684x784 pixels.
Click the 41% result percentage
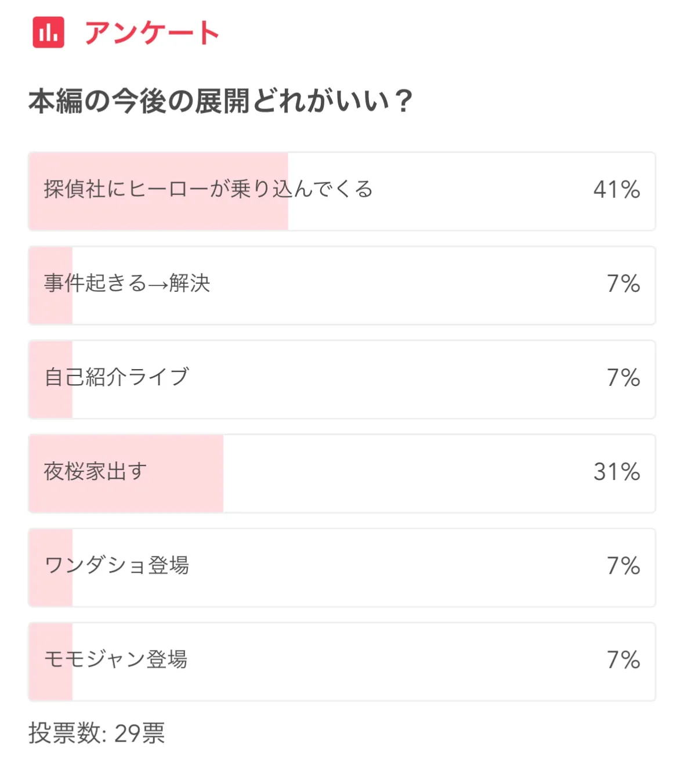pyautogui.click(x=616, y=190)
